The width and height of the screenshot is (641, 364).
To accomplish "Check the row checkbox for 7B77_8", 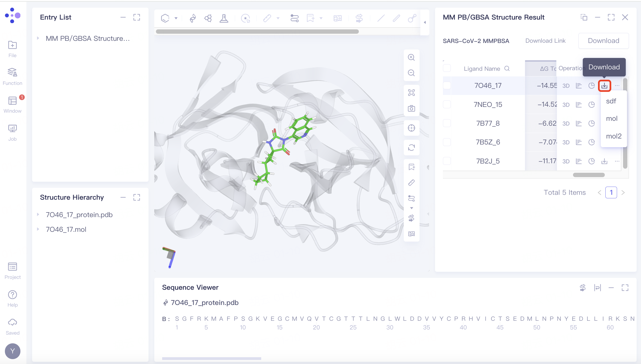I will 446,123.
